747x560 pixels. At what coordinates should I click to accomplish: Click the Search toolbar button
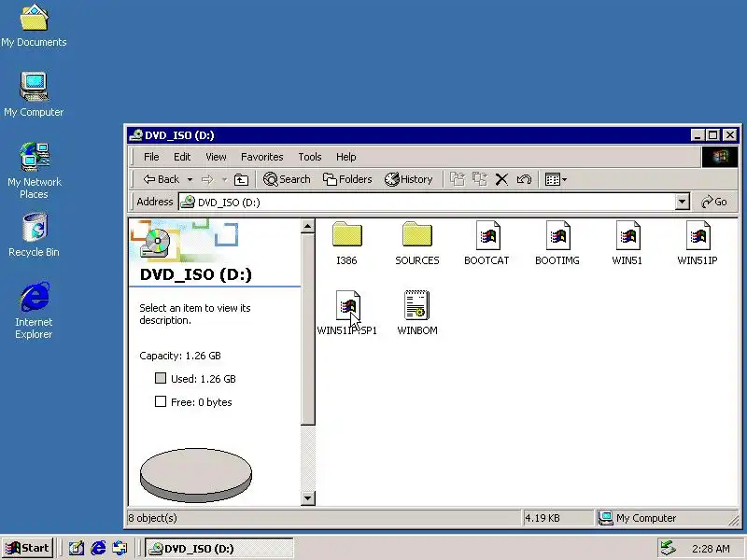click(287, 179)
